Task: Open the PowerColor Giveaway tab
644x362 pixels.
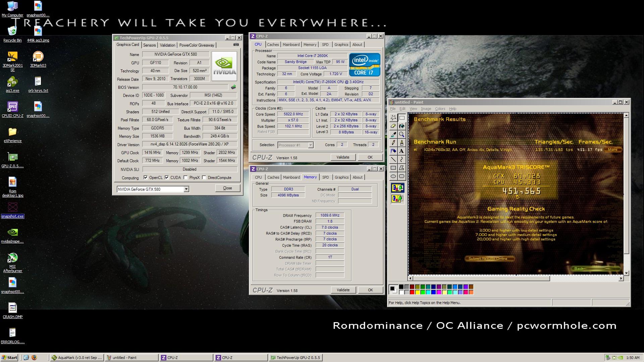Action: coord(197,45)
